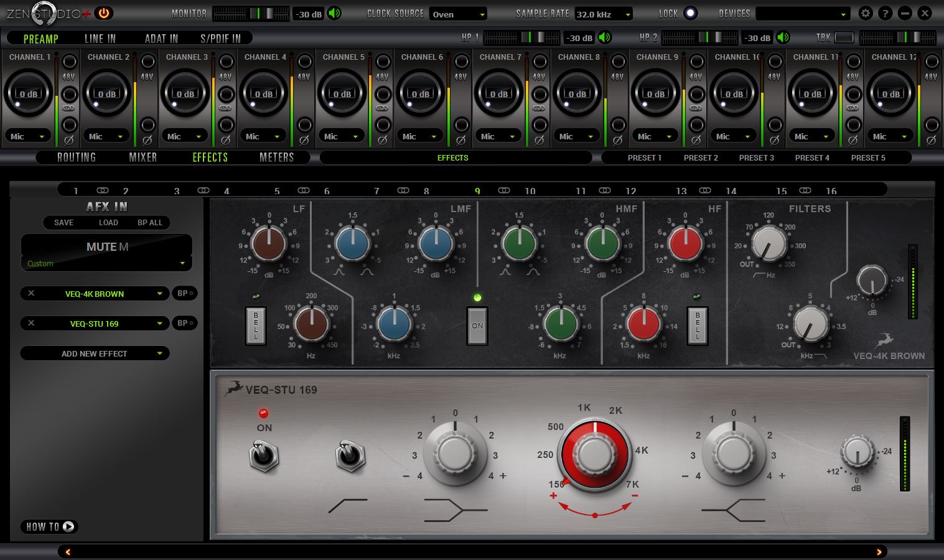Toggle the TBK talkback button
This screenshot has height=560, width=944.
point(844,37)
